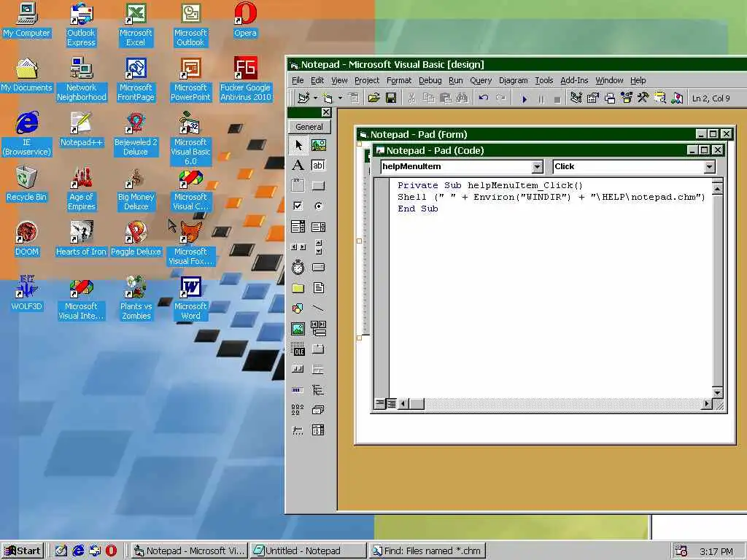The height and width of the screenshot is (560, 747).
Task: Click the Opera quick launch icon in taskbar
Action: coord(111,551)
